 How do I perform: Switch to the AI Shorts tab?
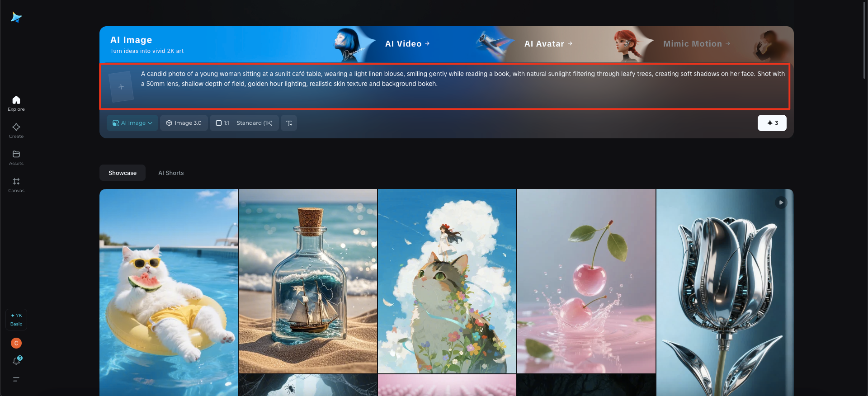coord(171,173)
